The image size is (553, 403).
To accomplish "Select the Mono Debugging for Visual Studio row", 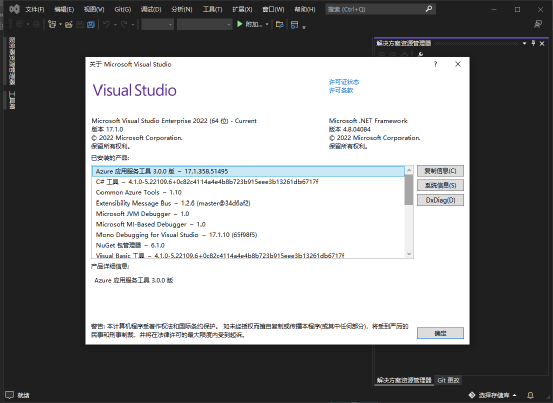I will click(248, 235).
